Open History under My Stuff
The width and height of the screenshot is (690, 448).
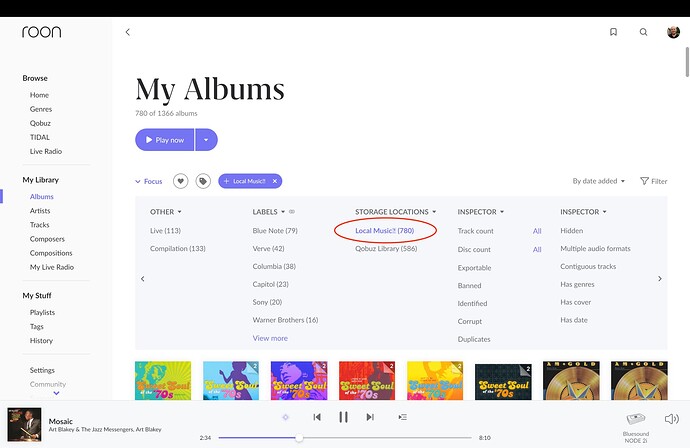pos(41,340)
